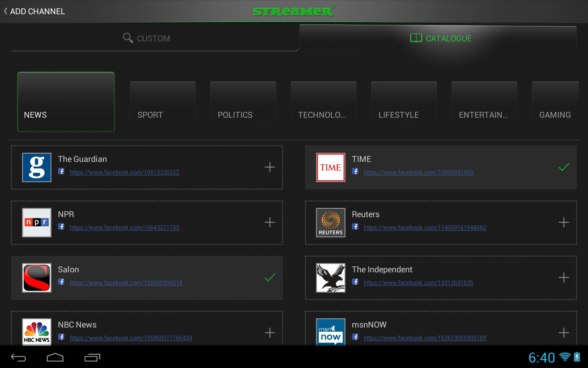The image size is (588, 368).
Task: Click Facebook icon beside TIME link
Action: click(x=355, y=172)
